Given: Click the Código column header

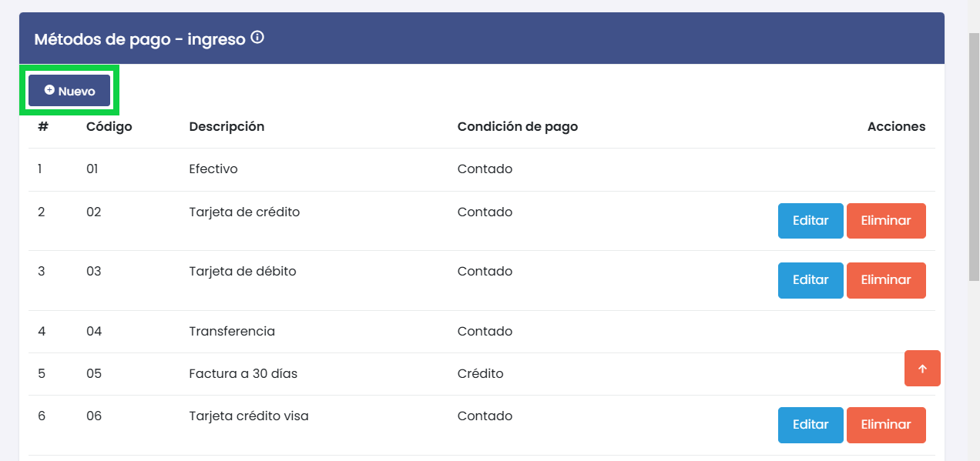Looking at the screenshot, I should pyautogui.click(x=109, y=127).
